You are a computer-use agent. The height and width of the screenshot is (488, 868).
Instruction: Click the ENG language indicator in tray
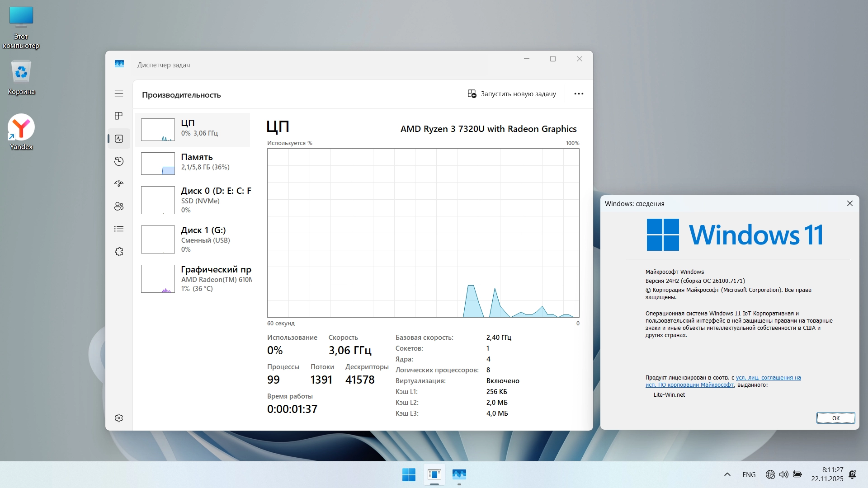point(749,474)
